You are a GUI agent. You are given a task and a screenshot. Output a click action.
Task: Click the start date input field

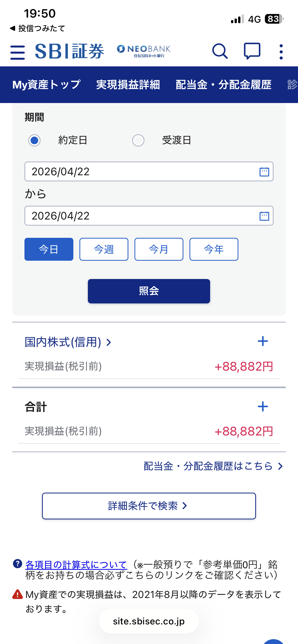click(x=138, y=172)
